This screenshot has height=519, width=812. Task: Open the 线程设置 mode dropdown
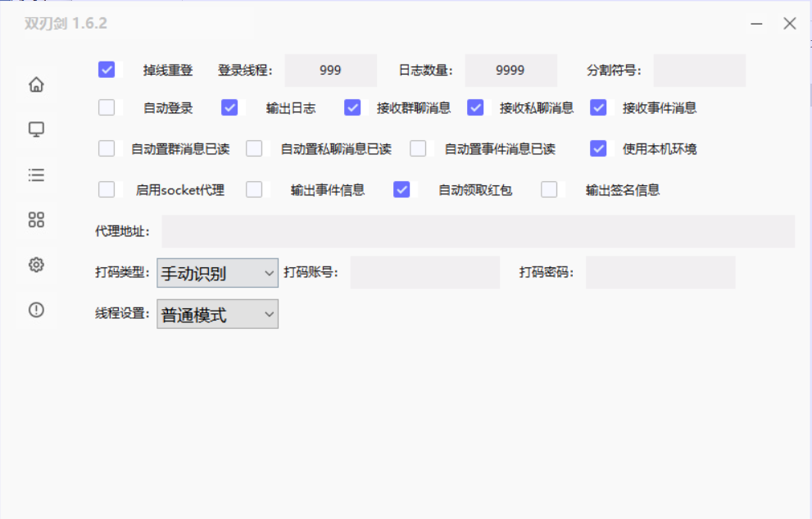[x=217, y=314]
